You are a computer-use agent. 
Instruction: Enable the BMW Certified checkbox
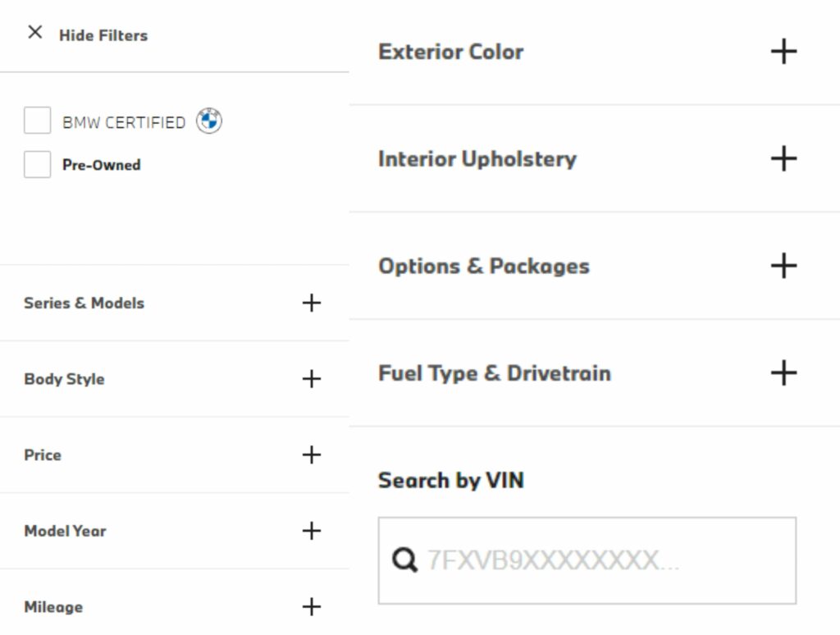[37, 121]
